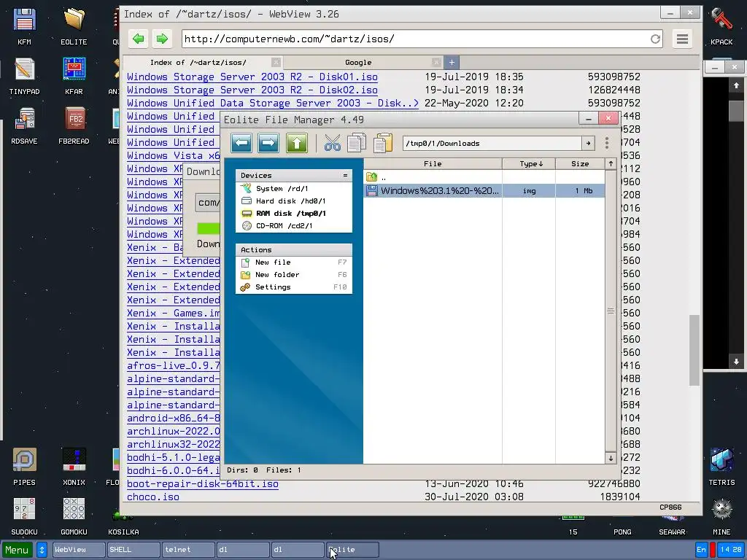Go back in Eolite File Manager
The image size is (747, 560).
(241, 143)
